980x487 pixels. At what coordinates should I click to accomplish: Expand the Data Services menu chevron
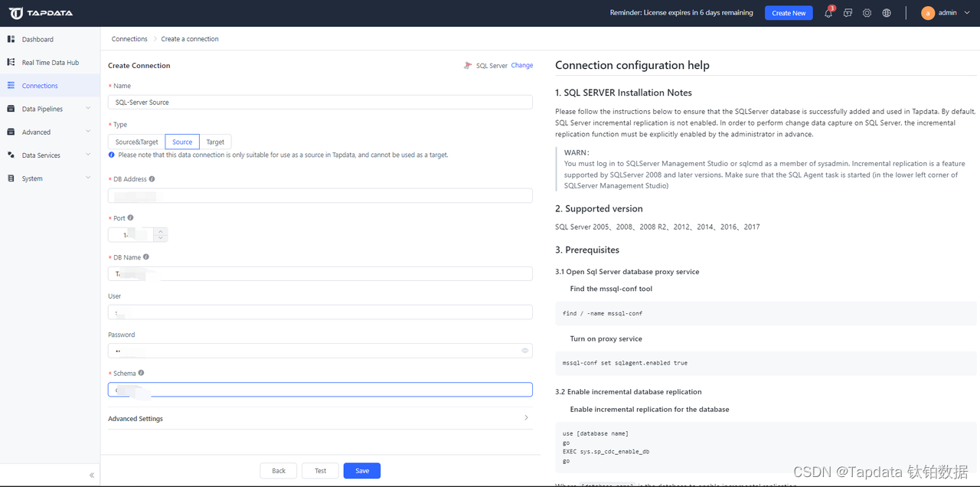pos(88,155)
